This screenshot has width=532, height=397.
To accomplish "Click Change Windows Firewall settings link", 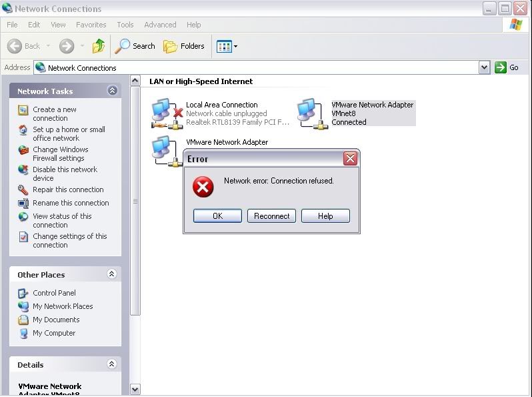I will tap(61, 154).
